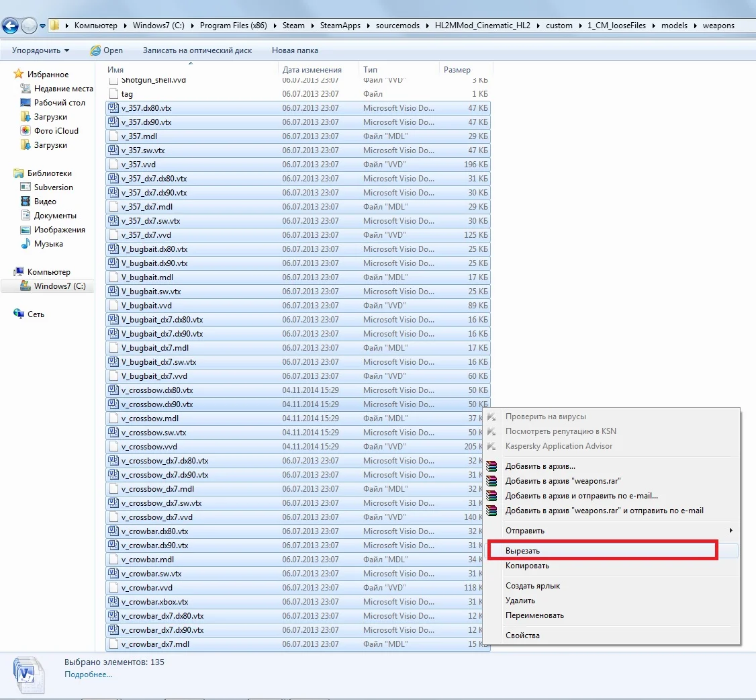
Task: Click icon of v_357.mdl file
Action: click(113, 136)
